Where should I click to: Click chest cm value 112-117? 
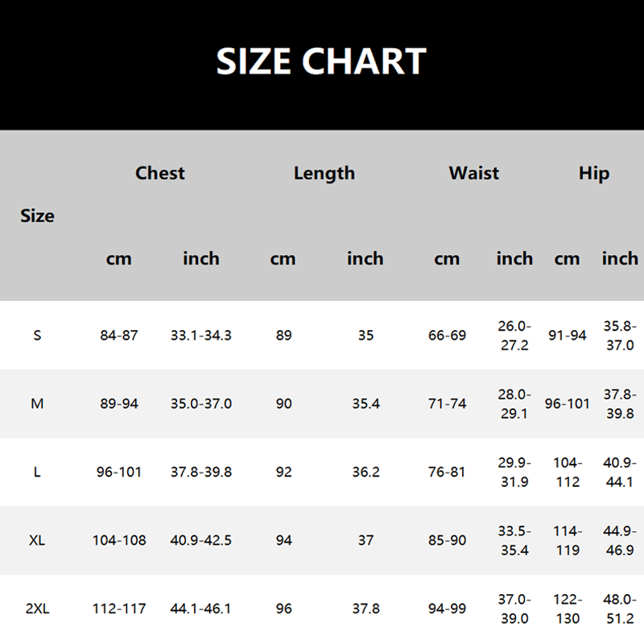(119, 609)
